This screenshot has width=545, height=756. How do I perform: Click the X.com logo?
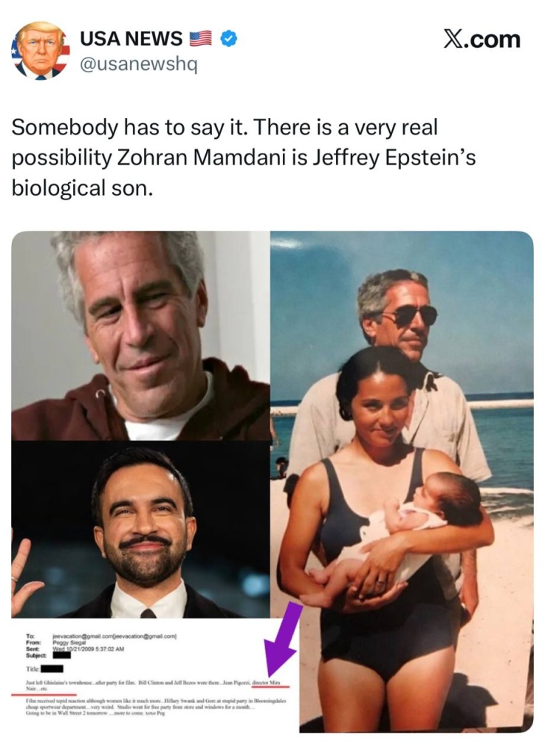tap(481, 39)
